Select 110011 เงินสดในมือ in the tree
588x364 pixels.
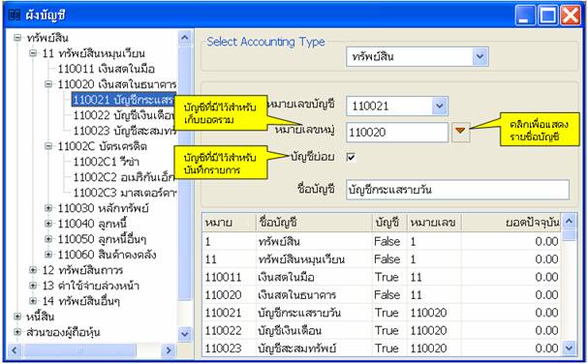[107, 69]
